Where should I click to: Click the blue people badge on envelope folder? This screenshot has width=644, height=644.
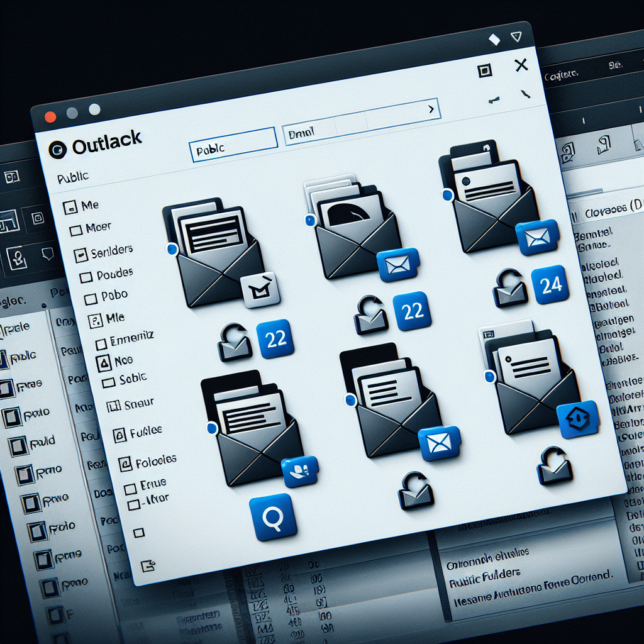[300, 471]
